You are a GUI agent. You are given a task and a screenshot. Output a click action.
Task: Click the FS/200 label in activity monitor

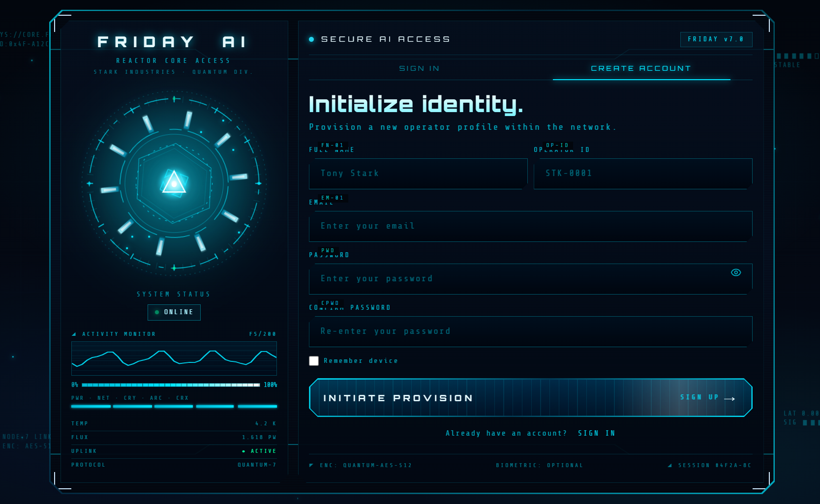(263, 334)
